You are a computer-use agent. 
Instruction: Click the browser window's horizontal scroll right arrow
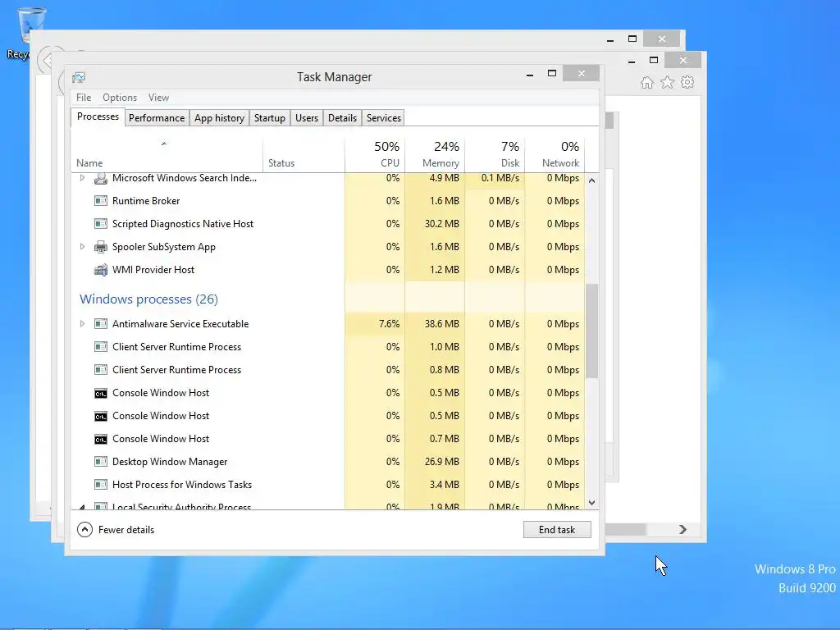[682, 529]
